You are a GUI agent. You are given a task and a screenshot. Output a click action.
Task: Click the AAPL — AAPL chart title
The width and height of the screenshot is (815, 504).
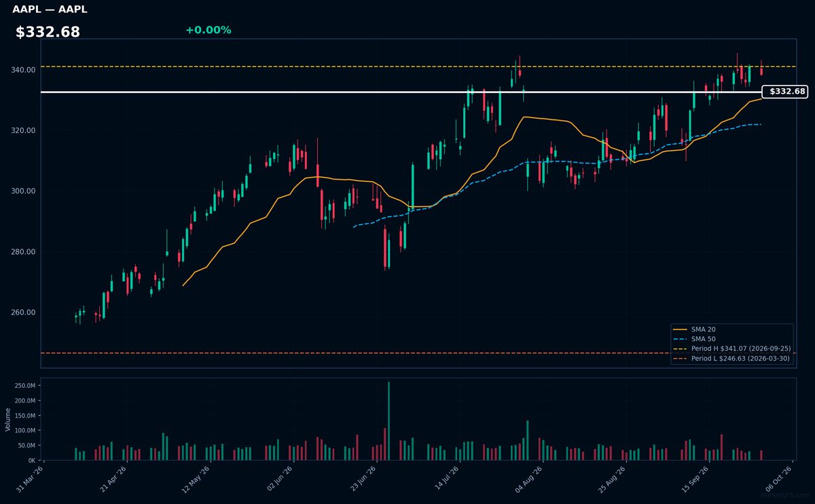(50, 10)
